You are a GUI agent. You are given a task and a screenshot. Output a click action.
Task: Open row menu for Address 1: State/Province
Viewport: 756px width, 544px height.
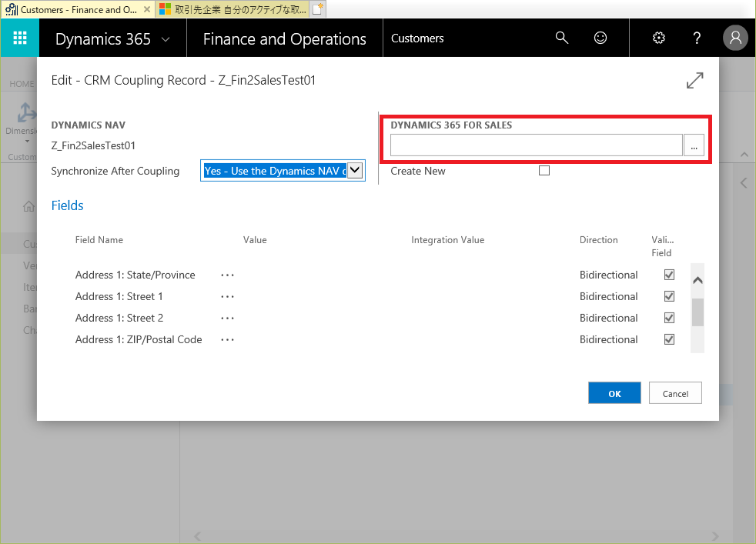(x=228, y=275)
